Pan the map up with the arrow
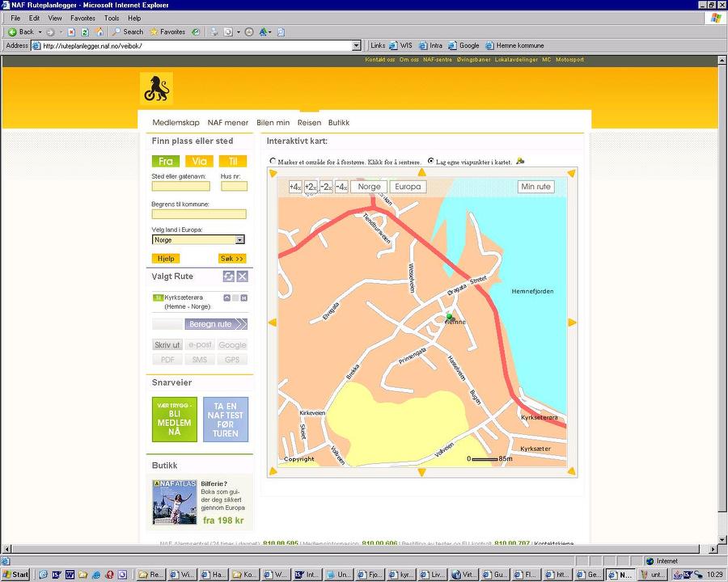 point(421,172)
